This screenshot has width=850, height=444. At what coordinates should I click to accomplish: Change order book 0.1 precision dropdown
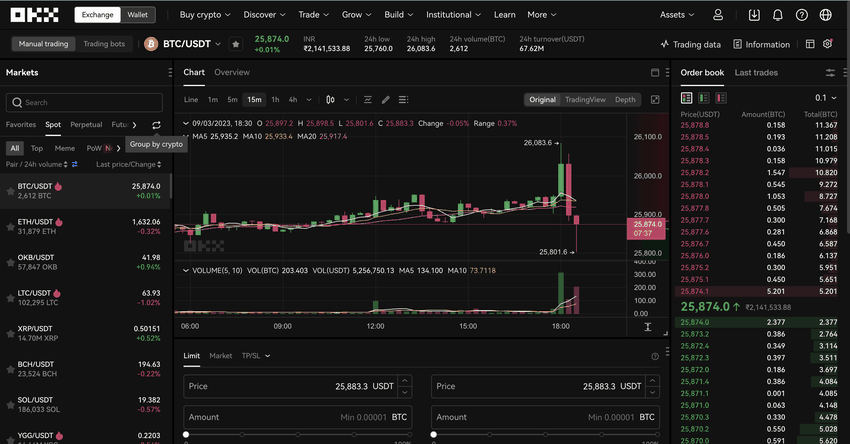point(826,98)
